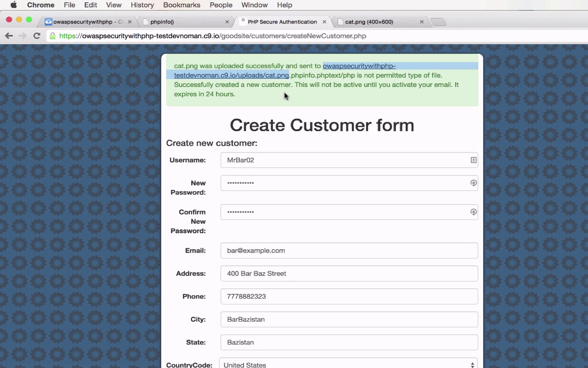Switch to the cat.png (400×600) tab
The image size is (588, 368).
(x=380, y=22)
